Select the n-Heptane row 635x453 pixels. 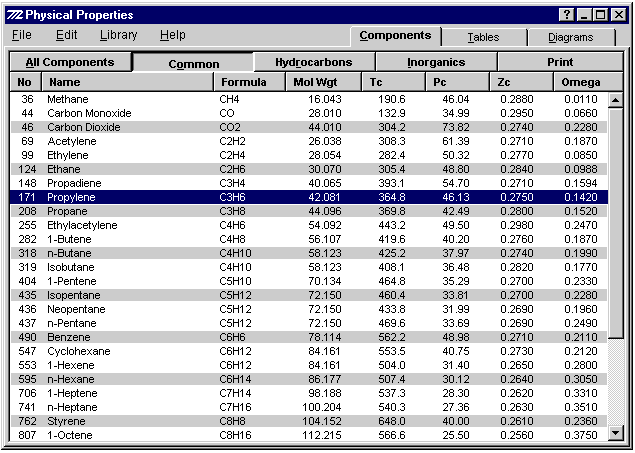pyautogui.click(x=309, y=407)
